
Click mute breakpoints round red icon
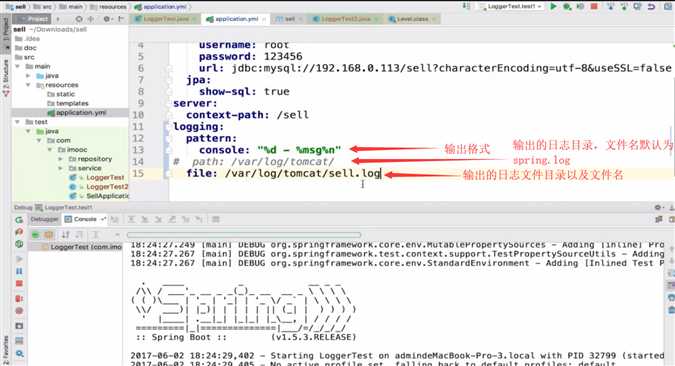pyautogui.click(x=19, y=311)
